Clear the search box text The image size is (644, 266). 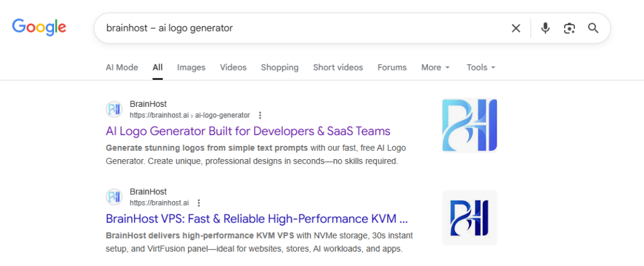click(x=516, y=28)
